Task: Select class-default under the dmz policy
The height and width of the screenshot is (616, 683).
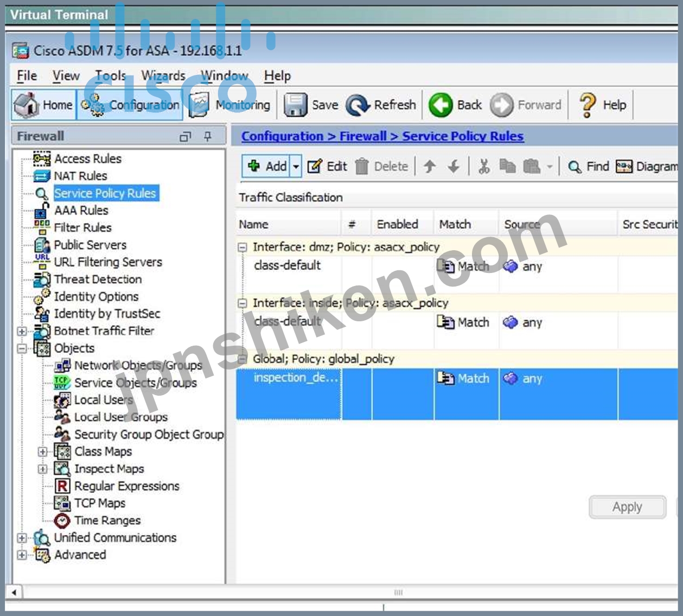Action: [x=288, y=265]
